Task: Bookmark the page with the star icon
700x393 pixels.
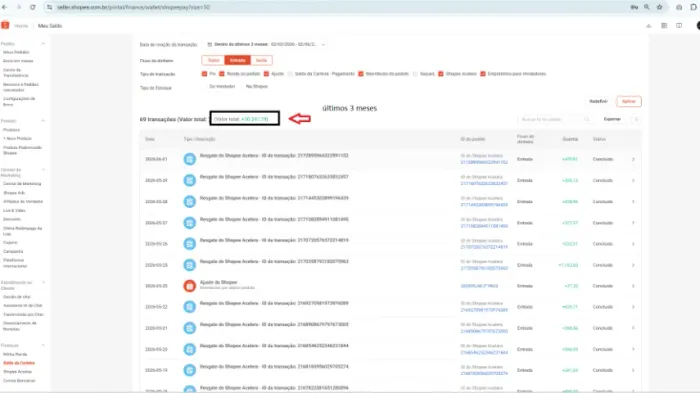Action: pos(659,7)
